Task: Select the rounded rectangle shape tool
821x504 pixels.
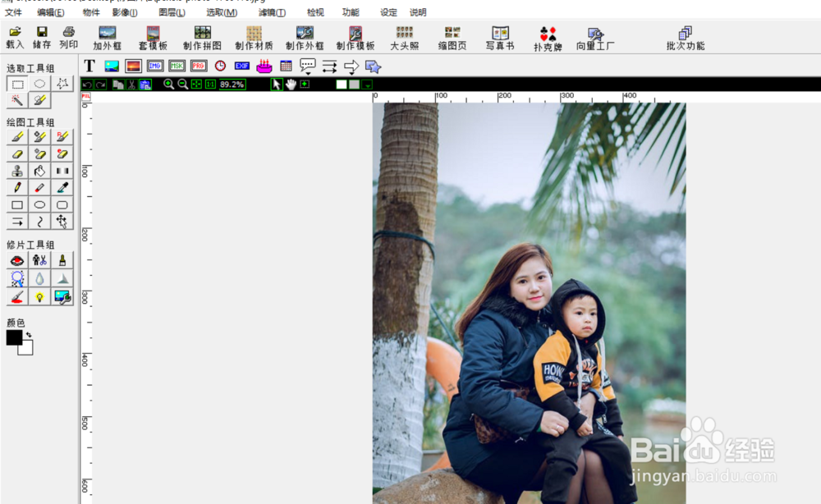Action: click(62, 204)
